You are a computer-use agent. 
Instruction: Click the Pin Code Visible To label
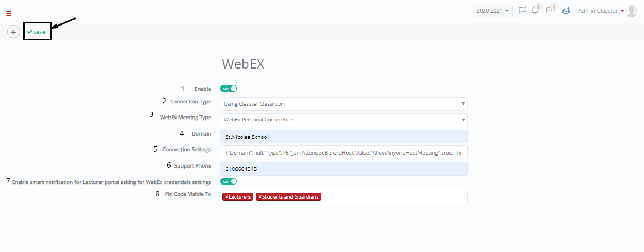coord(188,194)
